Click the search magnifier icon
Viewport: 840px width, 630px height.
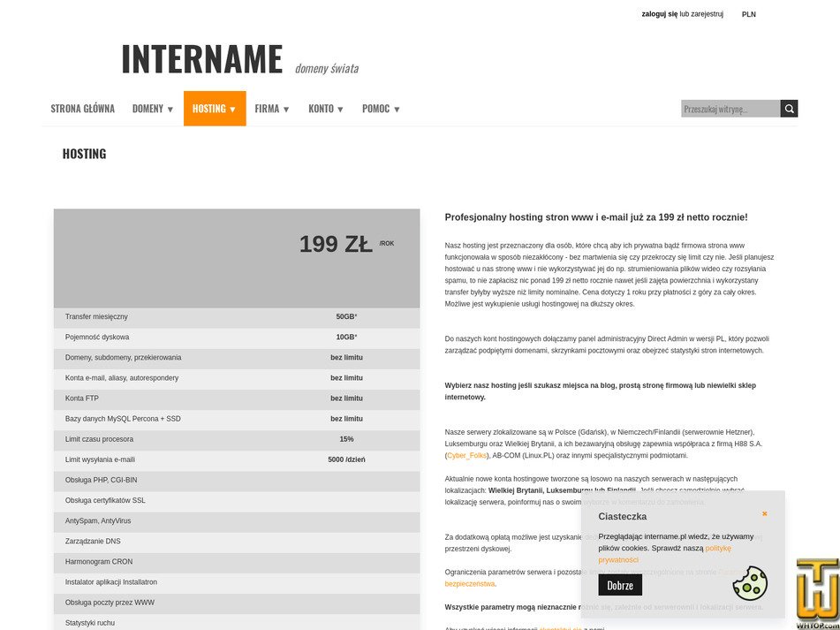788,108
